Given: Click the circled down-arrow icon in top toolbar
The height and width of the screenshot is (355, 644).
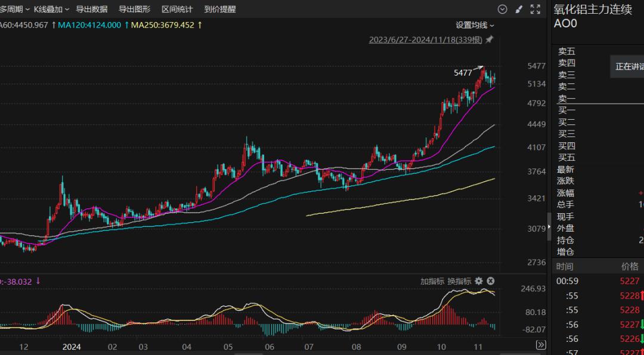Looking at the screenshot, I should tap(502, 9).
